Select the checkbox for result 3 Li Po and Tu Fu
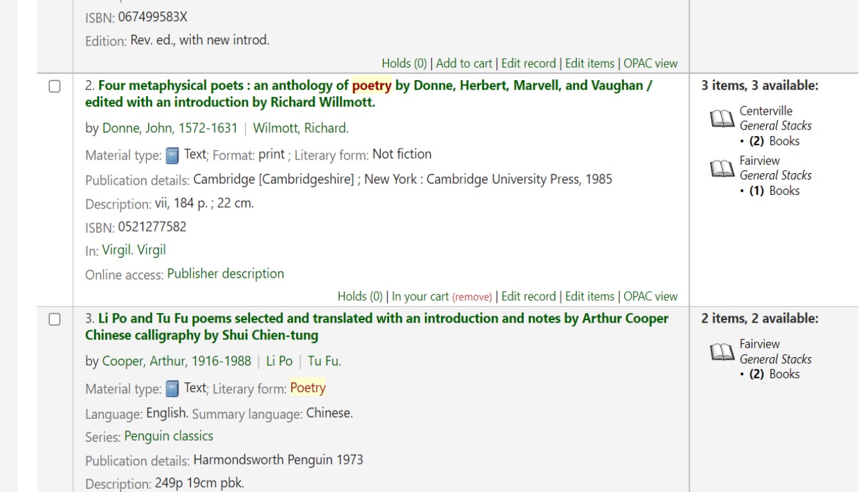 tap(55, 319)
